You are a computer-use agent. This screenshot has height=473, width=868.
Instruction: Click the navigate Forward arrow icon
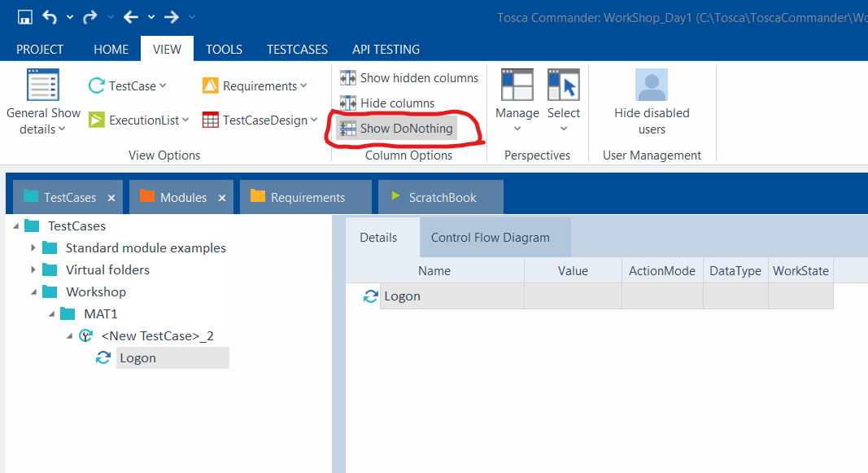[x=171, y=17]
